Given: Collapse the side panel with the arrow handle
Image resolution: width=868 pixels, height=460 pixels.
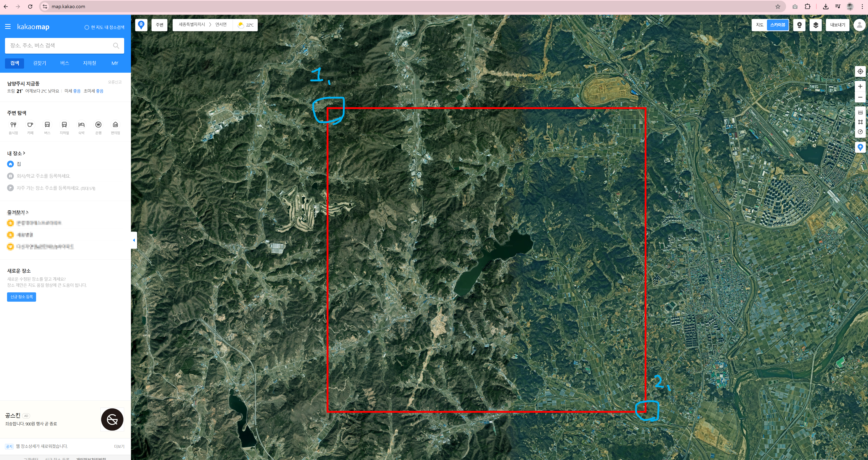Looking at the screenshot, I should coord(134,240).
